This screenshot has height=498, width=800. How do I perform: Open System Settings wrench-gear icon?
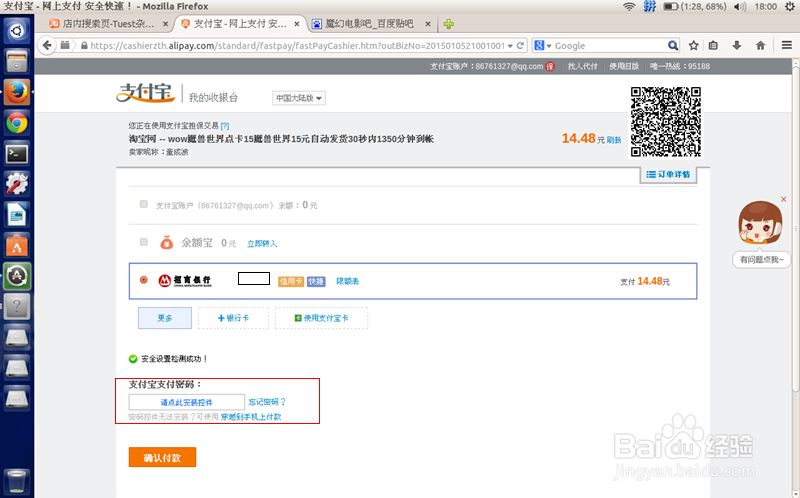click(x=17, y=184)
